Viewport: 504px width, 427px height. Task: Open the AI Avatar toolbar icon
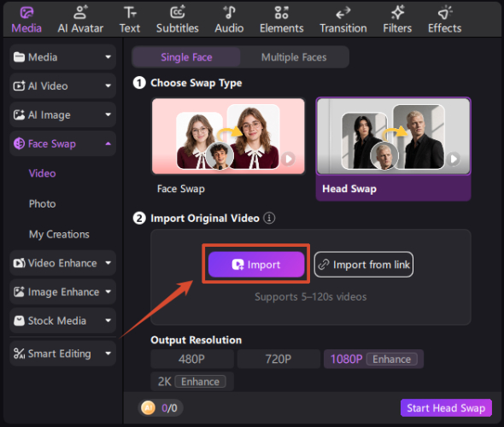click(x=80, y=13)
